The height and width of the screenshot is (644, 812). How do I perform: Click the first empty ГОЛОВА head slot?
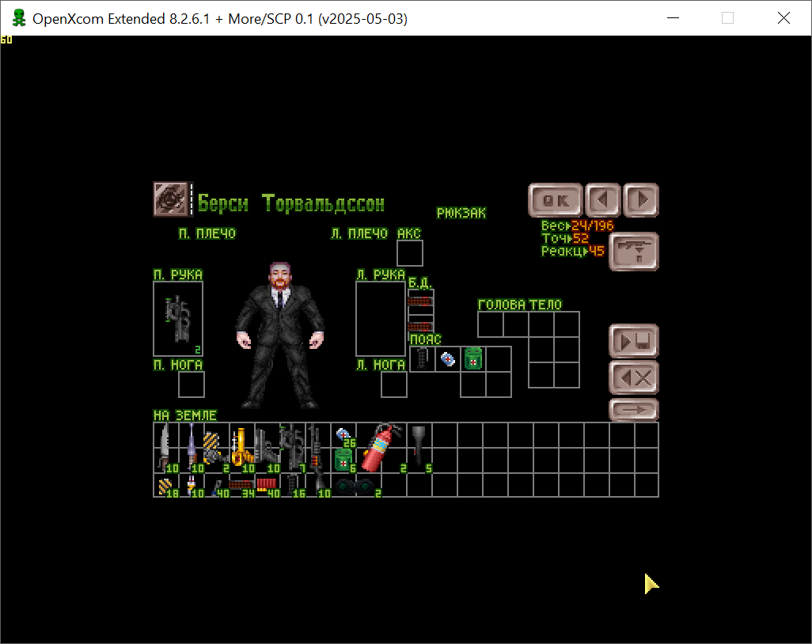tap(491, 324)
